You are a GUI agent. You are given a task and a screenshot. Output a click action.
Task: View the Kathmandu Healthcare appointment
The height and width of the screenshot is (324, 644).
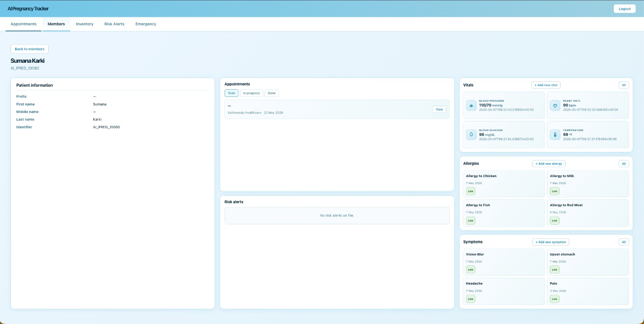440,109
